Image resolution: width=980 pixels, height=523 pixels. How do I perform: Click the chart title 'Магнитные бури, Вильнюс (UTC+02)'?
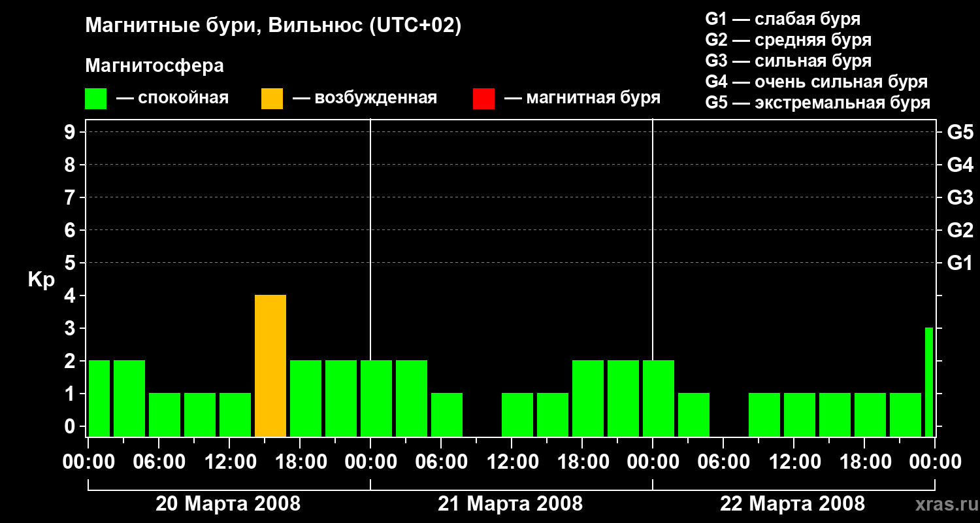click(273, 26)
